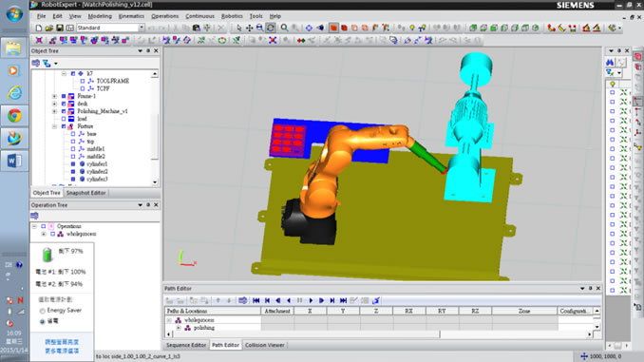This screenshot has height=362, width=644.
Task: Toggle display checkbox for cylinder2
Action: click(x=73, y=171)
